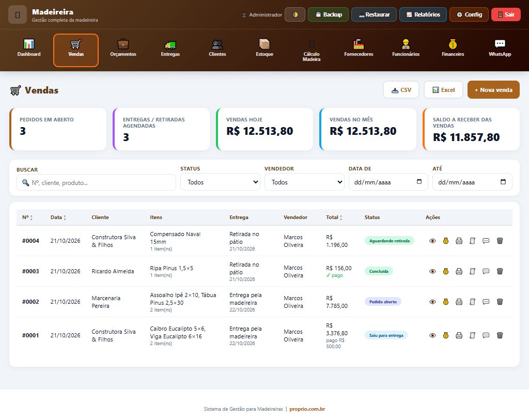Open the Orçamentos section
Image resolution: width=529 pixels, height=420 pixels.
pyautogui.click(x=123, y=50)
